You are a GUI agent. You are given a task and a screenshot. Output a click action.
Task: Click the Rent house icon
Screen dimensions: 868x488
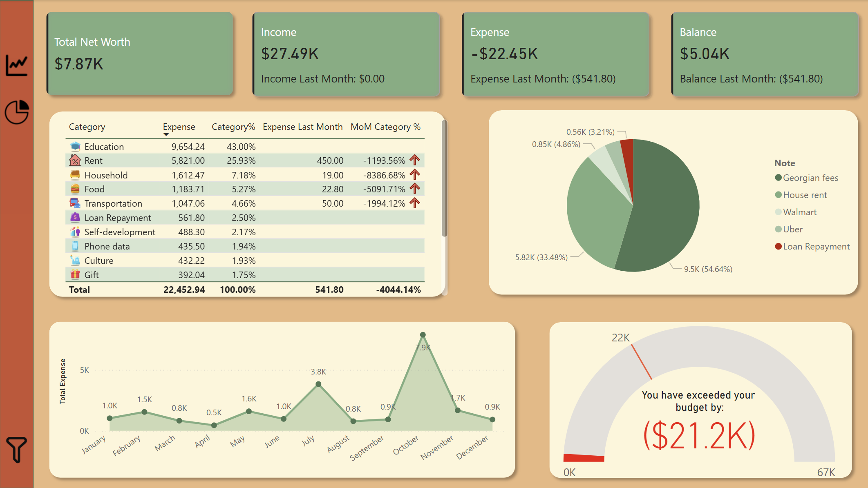tap(75, 160)
